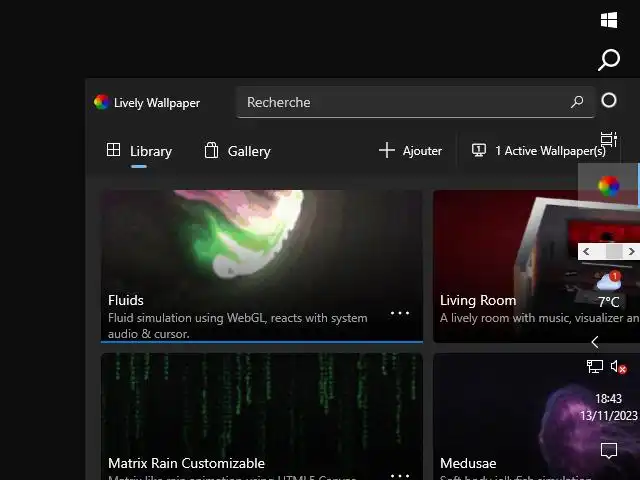Click the Gallery shopping bag icon
The width and height of the screenshot is (640, 480).
(x=211, y=150)
